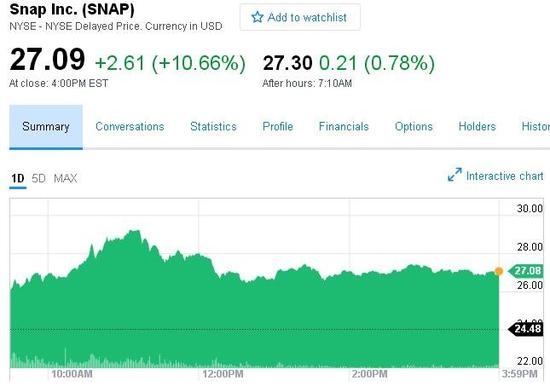This screenshot has height=392, width=550.
Task: Click the green 27.08 price tag marker
Action: [525, 271]
